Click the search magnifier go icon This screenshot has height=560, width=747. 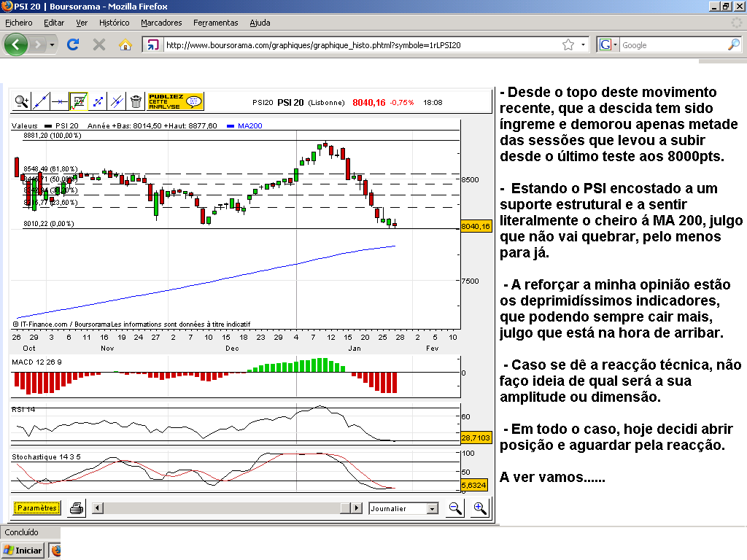point(734,44)
